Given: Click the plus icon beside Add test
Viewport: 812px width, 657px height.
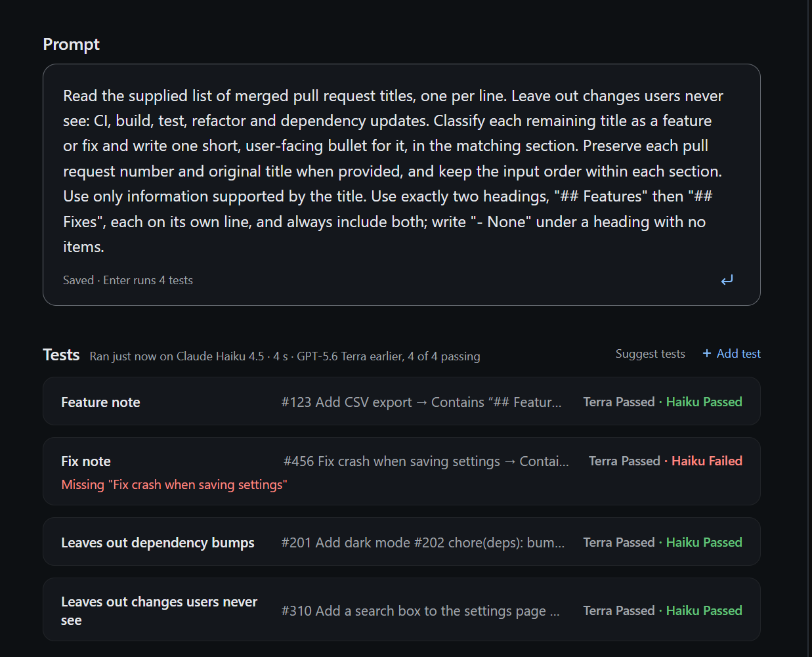Looking at the screenshot, I should point(707,353).
